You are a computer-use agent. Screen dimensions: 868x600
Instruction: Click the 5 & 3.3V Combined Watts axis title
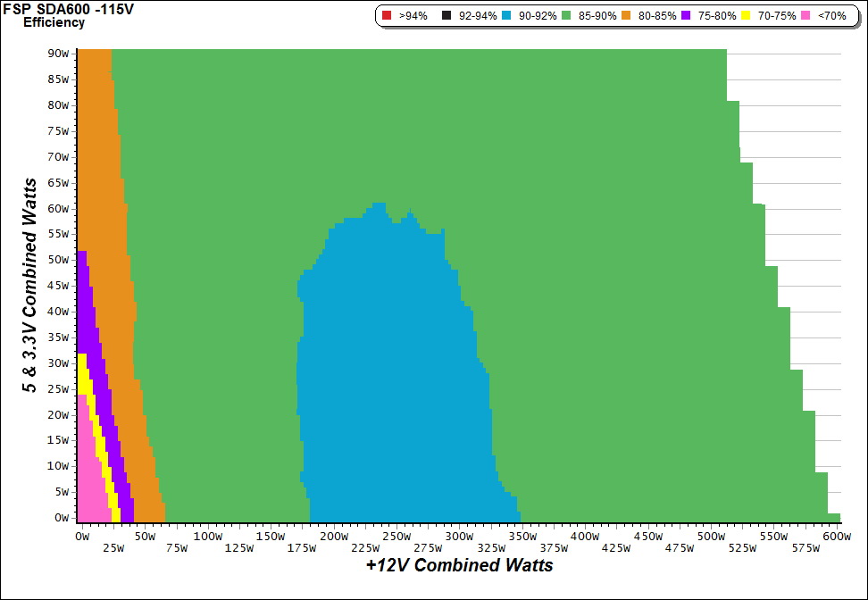click(x=31, y=286)
